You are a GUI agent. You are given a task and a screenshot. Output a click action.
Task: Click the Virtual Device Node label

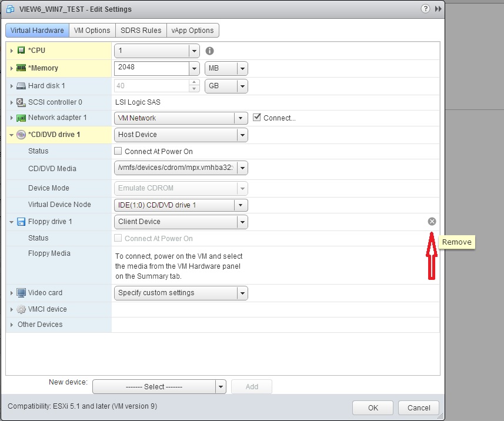tap(59, 205)
